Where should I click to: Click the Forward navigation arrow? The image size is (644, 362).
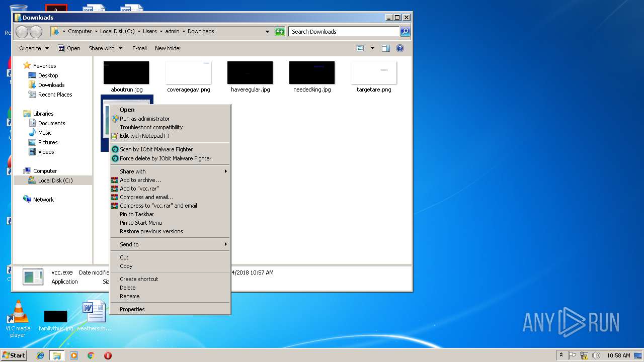(x=36, y=32)
